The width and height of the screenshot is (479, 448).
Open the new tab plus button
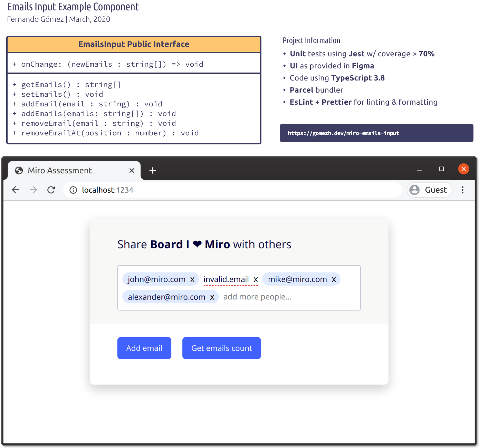153,171
